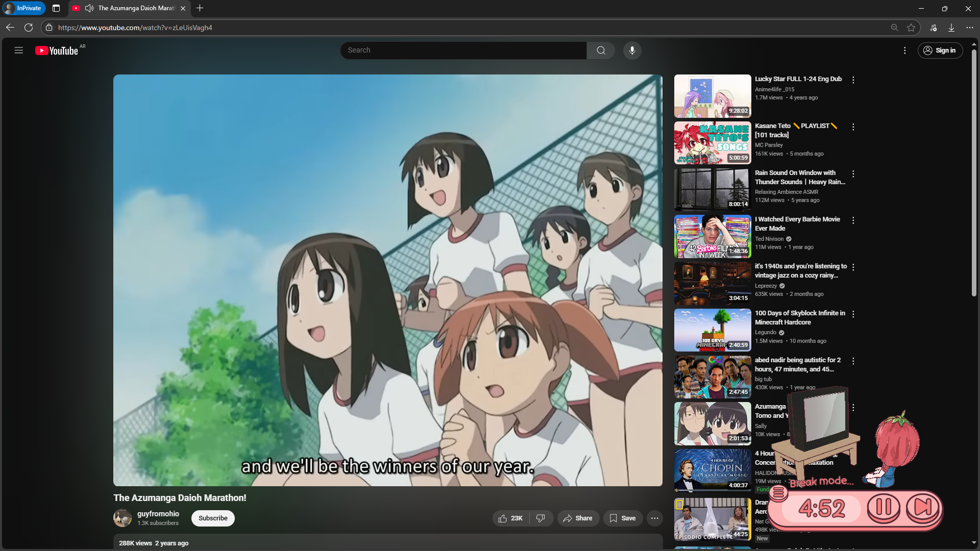Image resolution: width=980 pixels, height=551 pixels.
Task: Click the search magnifier button
Action: 601,51
